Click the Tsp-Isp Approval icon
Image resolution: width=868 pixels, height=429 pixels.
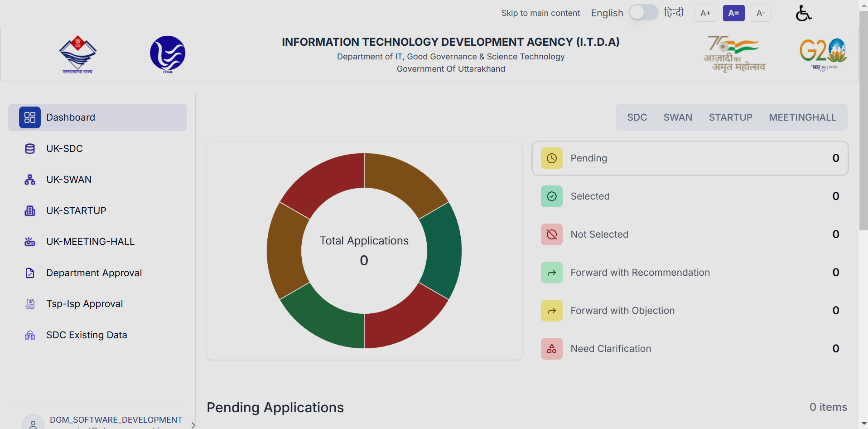(30, 304)
